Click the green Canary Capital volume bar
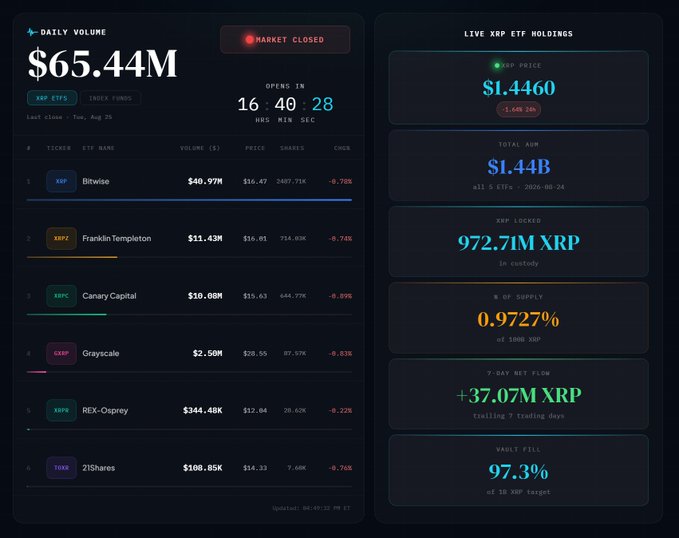679x538 pixels. (x=67, y=314)
